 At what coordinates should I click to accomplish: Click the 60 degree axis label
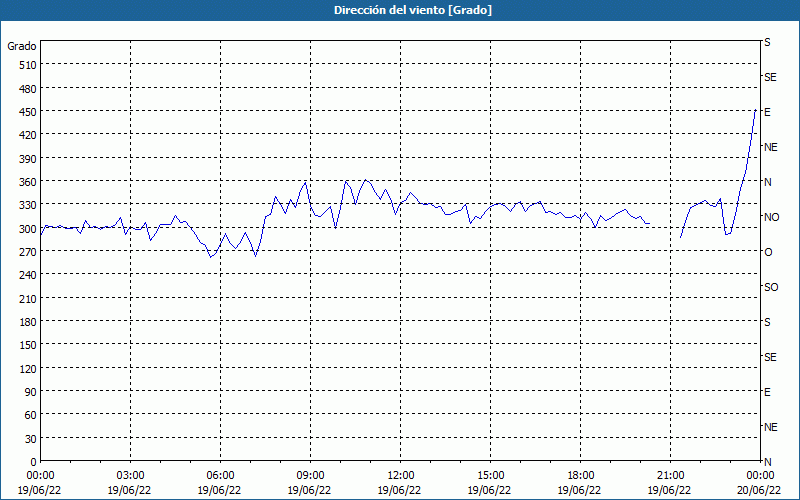coord(31,415)
